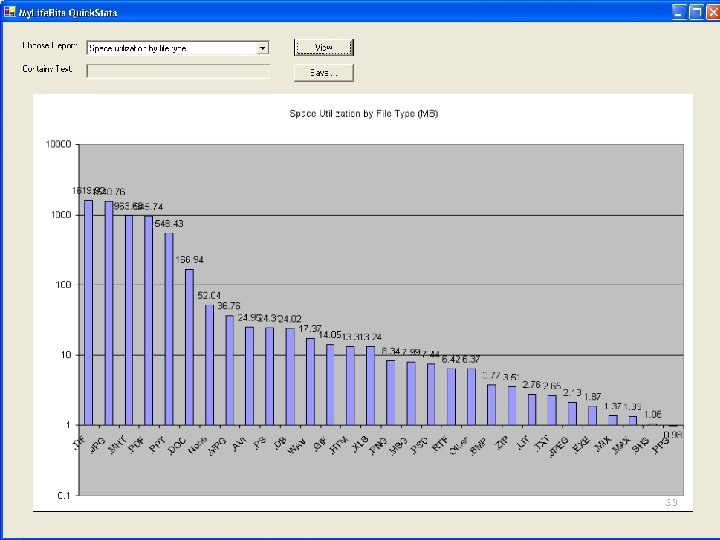This screenshot has height=540, width=720.
Task: Click the .BMP x-axis category label
Action: click(478, 446)
